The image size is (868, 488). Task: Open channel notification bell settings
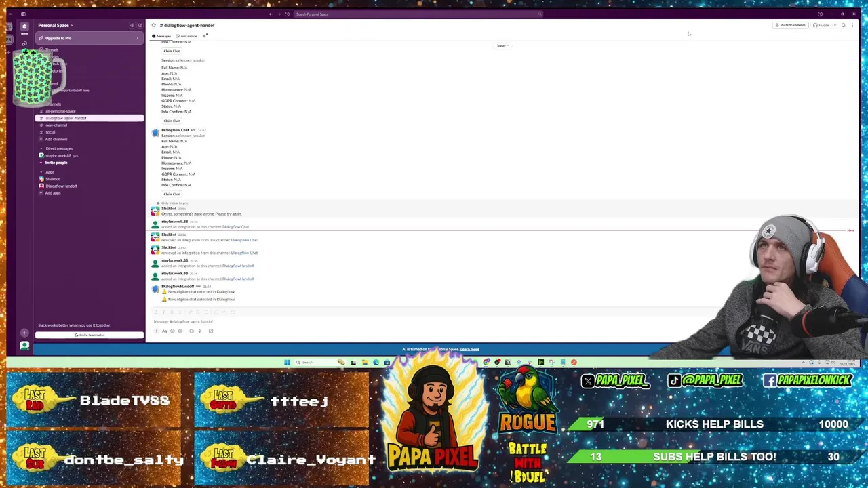[843, 25]
